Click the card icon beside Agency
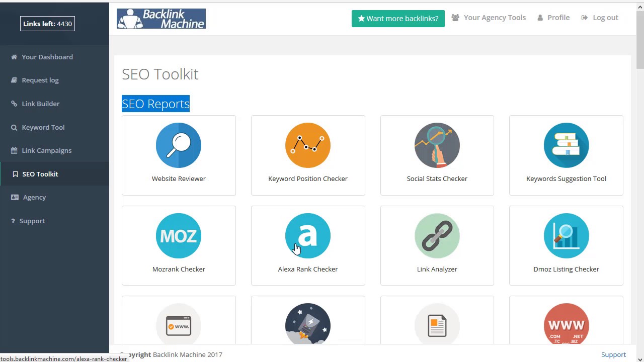 (15, 197)
